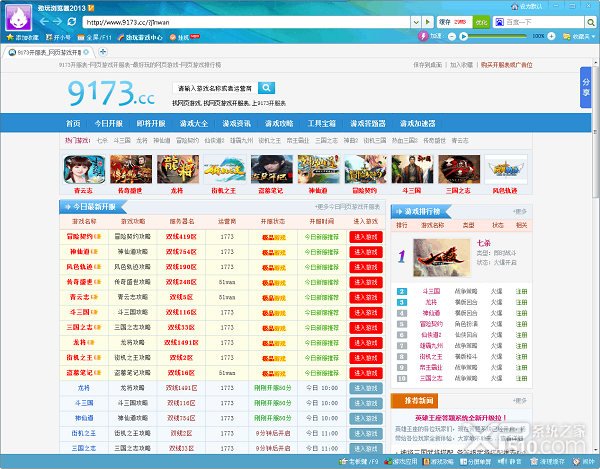Image resolution: width=600 pixels, height=469 pixels.
Task: Close the 9173开服表 tab
Action: pyautogui.click(x=86, y=52)
